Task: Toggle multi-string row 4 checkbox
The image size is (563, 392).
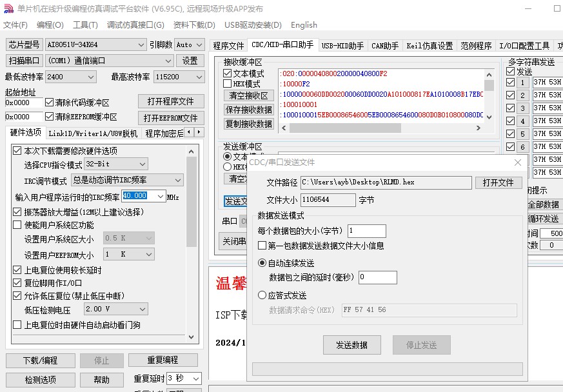Action: [510, 121]
